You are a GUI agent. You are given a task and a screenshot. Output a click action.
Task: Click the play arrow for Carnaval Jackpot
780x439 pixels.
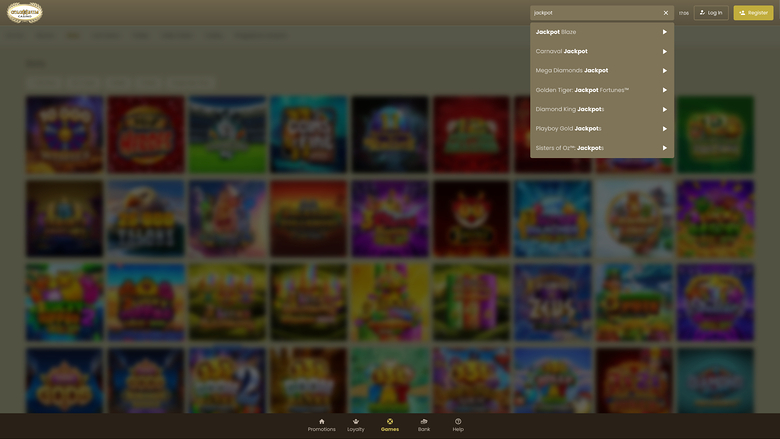tap(665, 51)
